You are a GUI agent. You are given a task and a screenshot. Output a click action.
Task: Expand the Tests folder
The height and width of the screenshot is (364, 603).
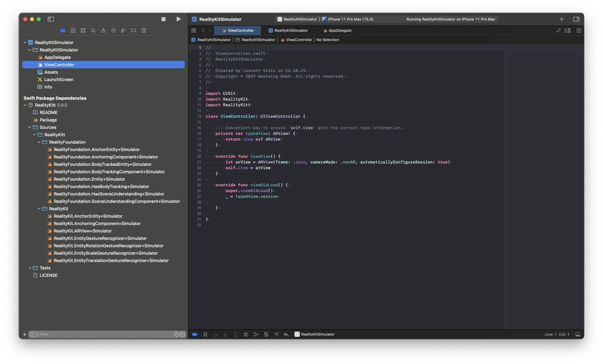[29, 268]
